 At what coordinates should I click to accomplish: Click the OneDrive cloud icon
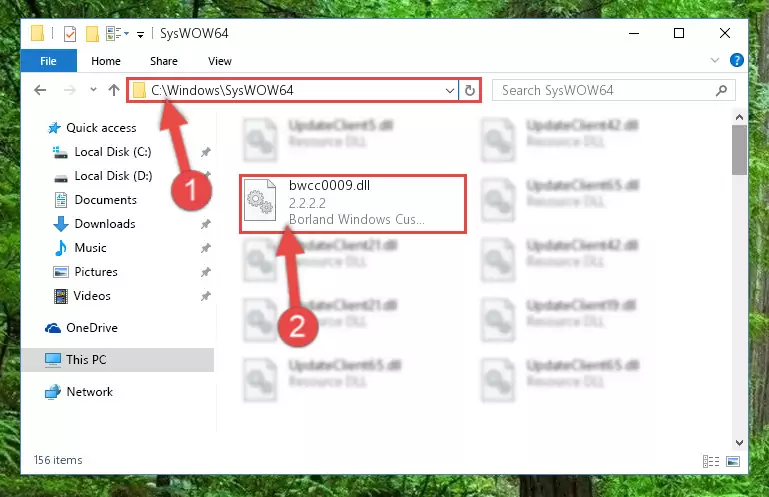[x=53, y=328]
